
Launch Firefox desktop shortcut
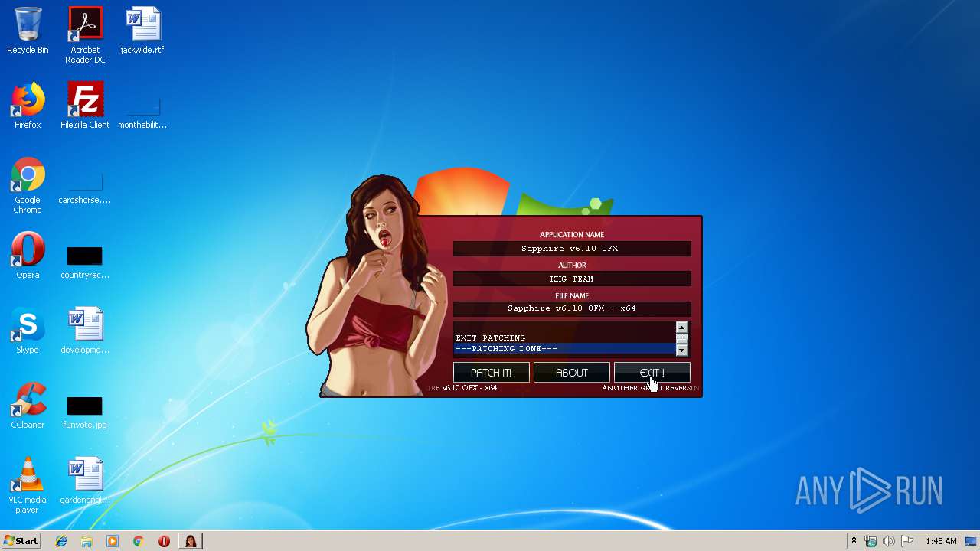[28, 106]
